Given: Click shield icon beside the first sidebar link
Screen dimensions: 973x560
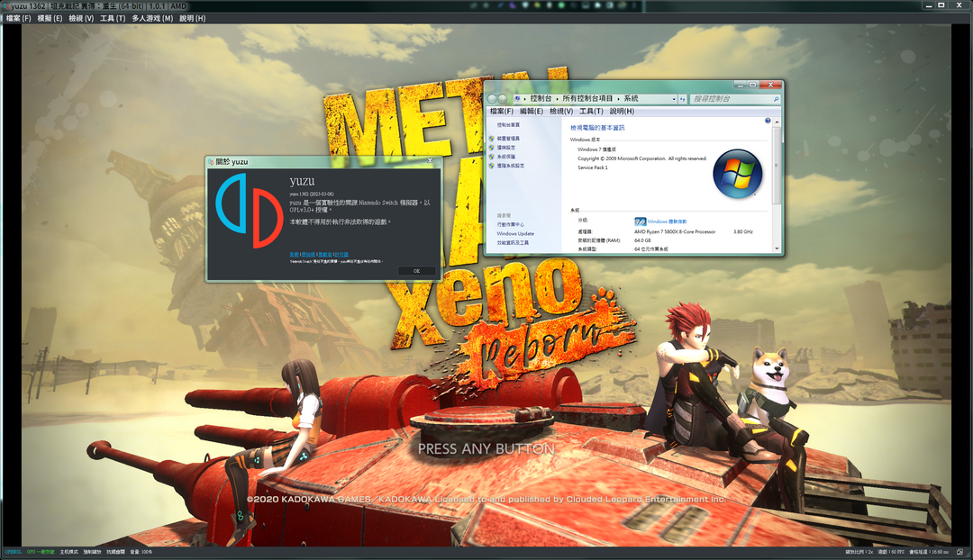Looking at the screenshot, I should coord(492,139).
